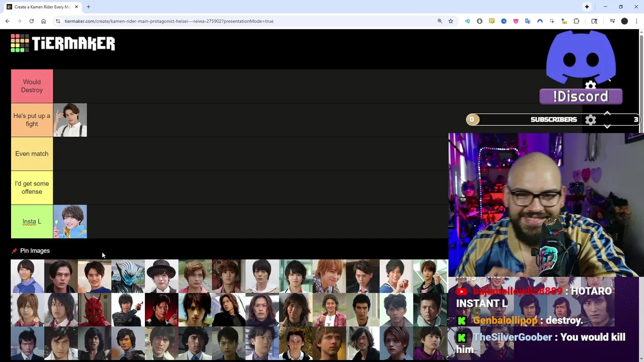Click the blue arc extension icon
The height and width of the screenshot is (362, 644).
click(540, 21)
